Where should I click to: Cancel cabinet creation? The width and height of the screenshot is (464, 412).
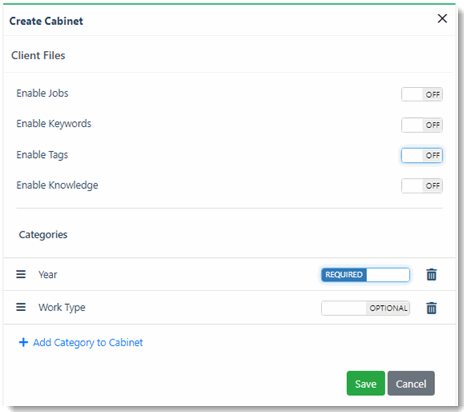[x=411, y=383]
